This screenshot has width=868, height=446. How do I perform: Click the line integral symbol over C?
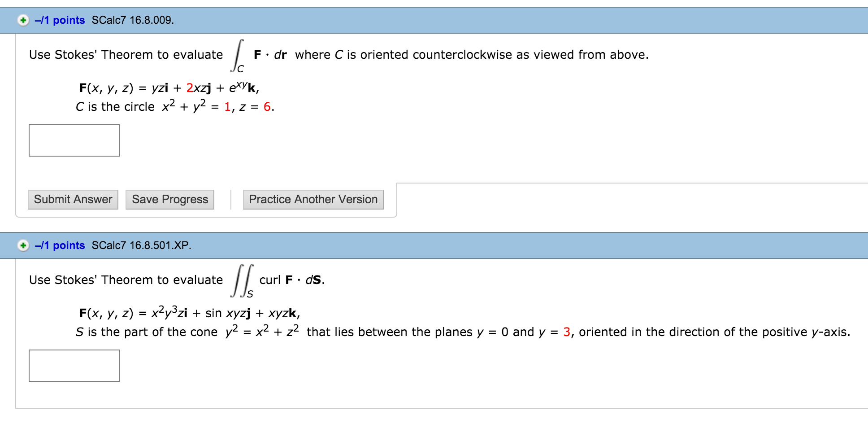pyautogui.click(x=238, y=56)
